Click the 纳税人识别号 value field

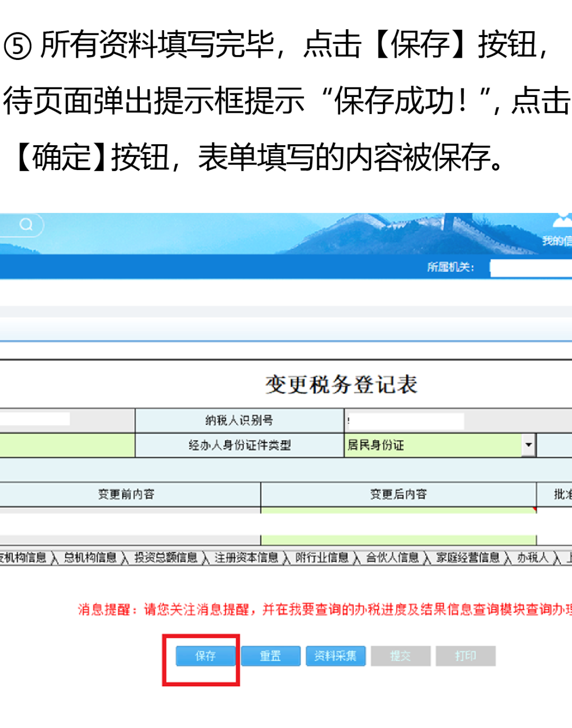406,421
